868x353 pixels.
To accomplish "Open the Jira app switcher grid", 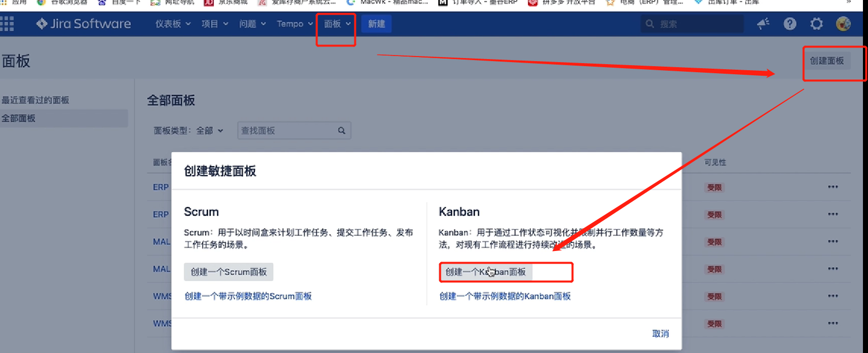I will (x=7, y=24).
